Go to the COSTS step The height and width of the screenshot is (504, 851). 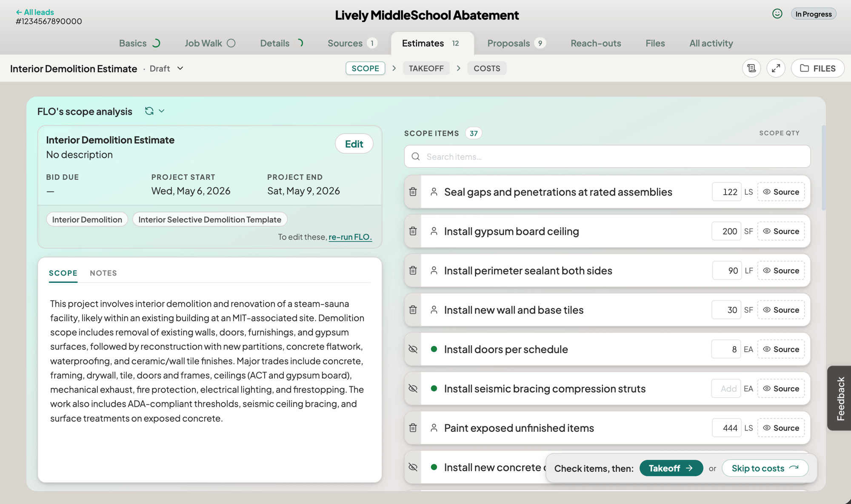pyautogui.click(x=487, y=68)
